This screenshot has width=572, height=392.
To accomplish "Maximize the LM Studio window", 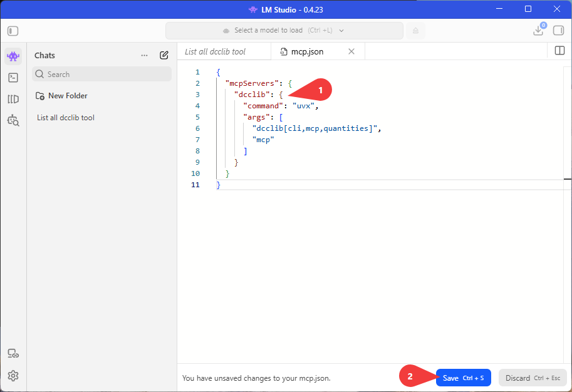I will pyautogui.click(x=528, y=9).
